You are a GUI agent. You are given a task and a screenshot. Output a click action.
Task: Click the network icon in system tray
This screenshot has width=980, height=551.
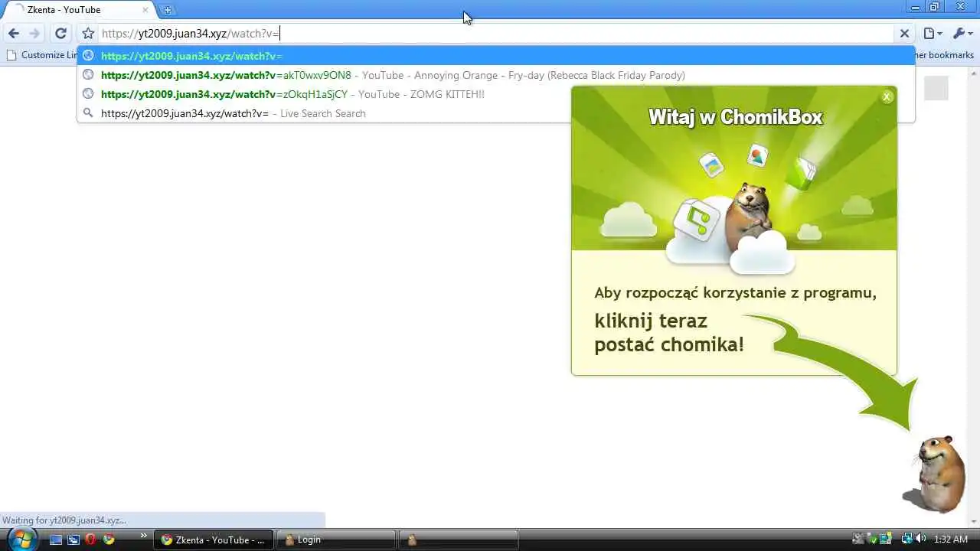point(906,539)
